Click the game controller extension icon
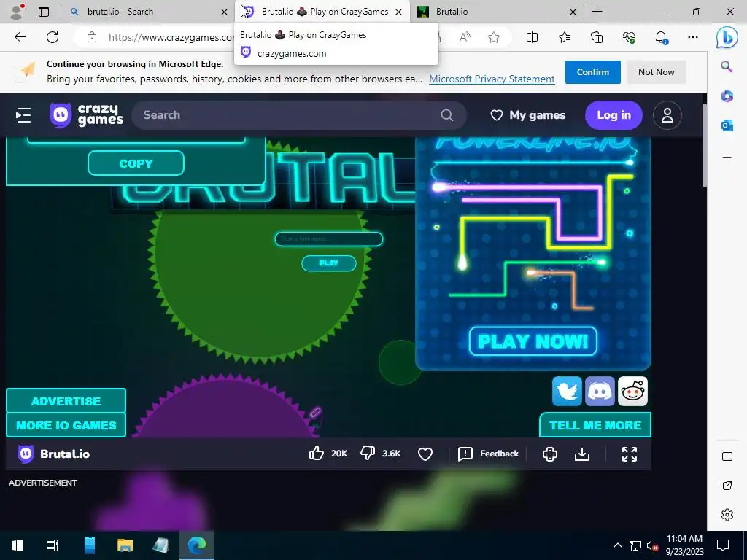Image resolution: width=747 pixels, height=560 pixels. [550, 454]
